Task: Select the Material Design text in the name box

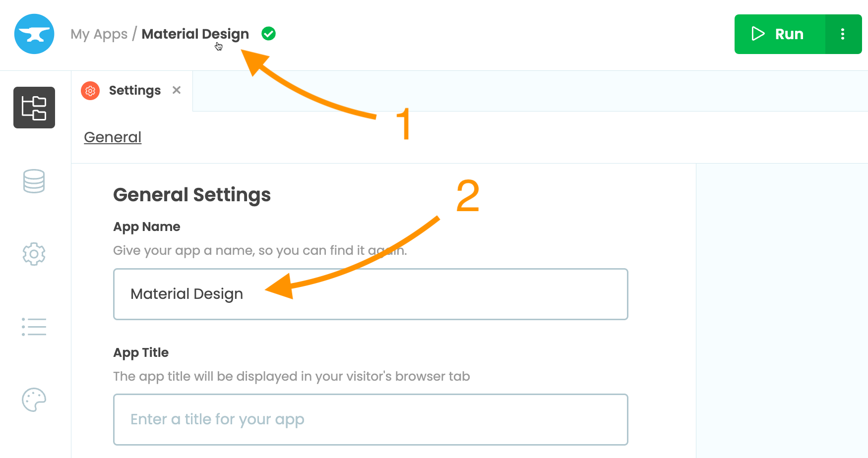Action: coord(186,293)
